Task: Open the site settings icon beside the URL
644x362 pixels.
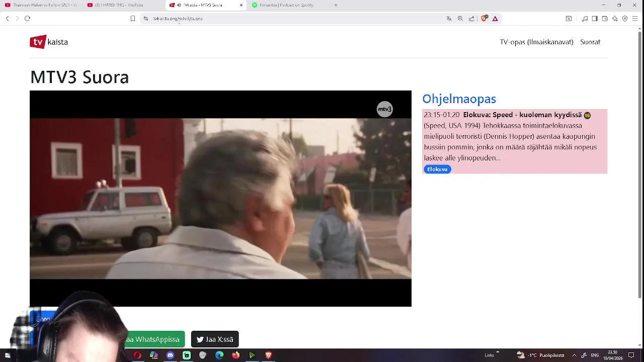Action: point(146,19)
